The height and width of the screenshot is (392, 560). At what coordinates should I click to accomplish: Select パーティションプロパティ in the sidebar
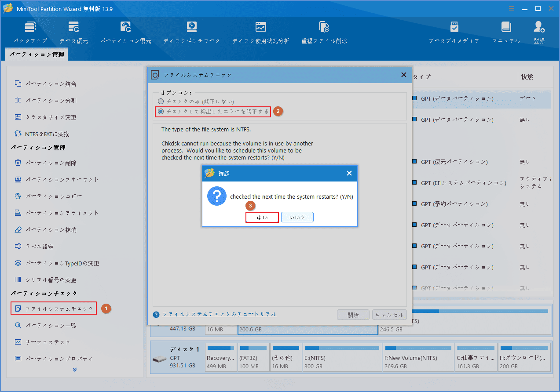pos(54,359)
